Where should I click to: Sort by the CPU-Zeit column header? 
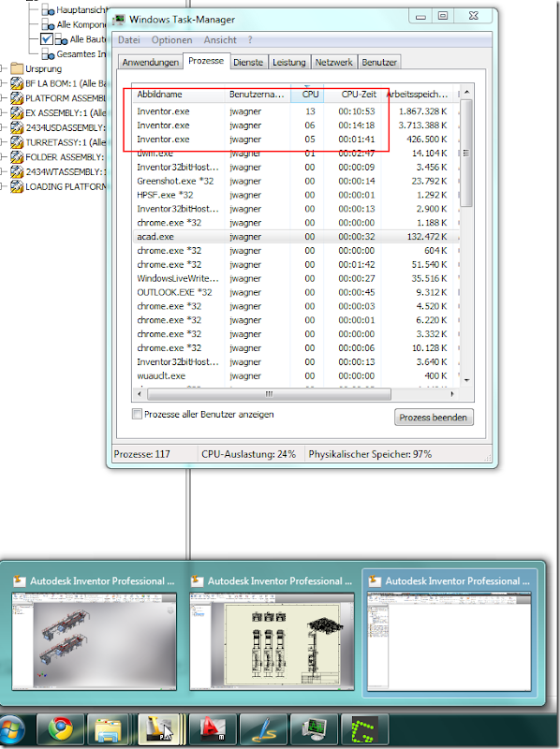tap(353, 95)
